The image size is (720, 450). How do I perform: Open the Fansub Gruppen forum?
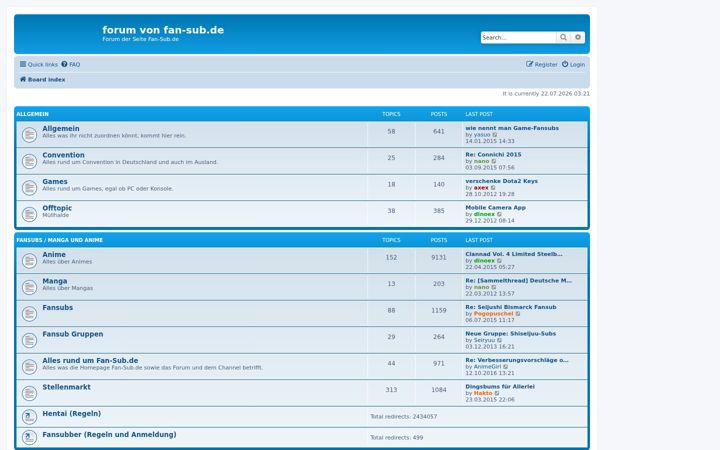point(73,334)
